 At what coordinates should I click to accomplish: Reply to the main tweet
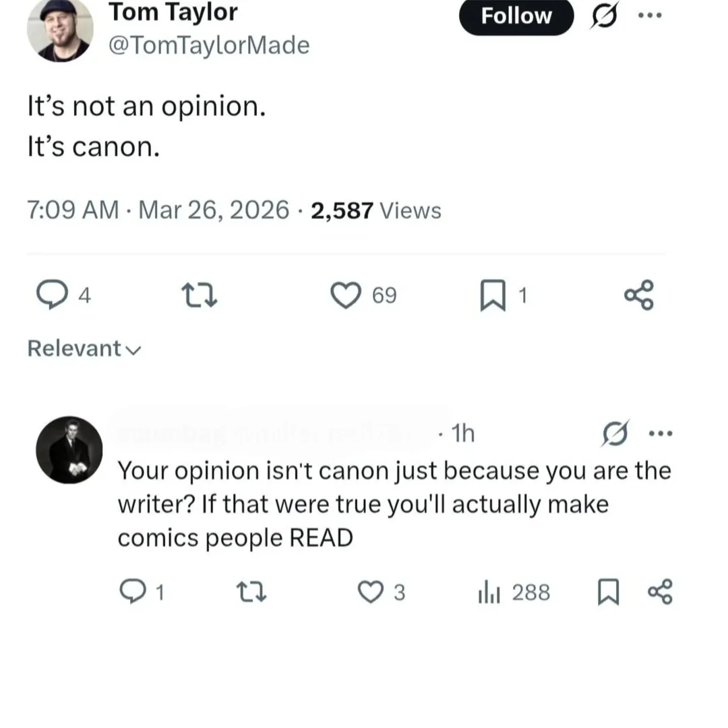click(50, 295)
